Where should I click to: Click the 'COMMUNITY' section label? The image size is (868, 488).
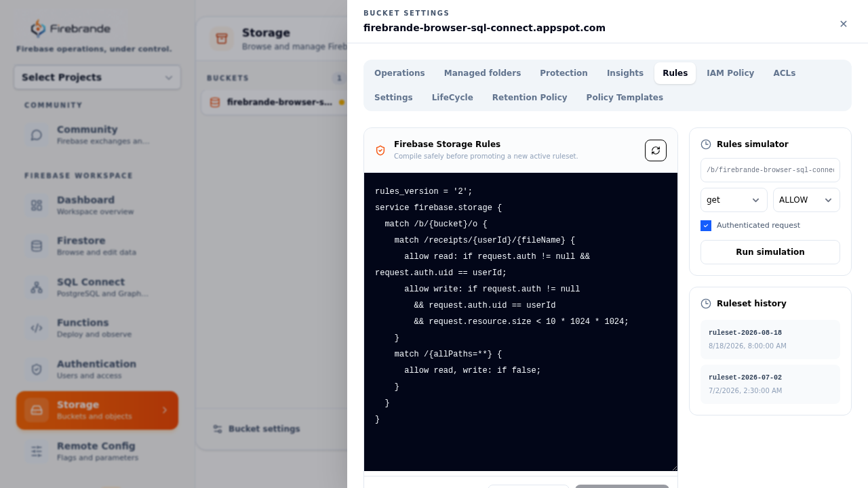click(54, 105)
